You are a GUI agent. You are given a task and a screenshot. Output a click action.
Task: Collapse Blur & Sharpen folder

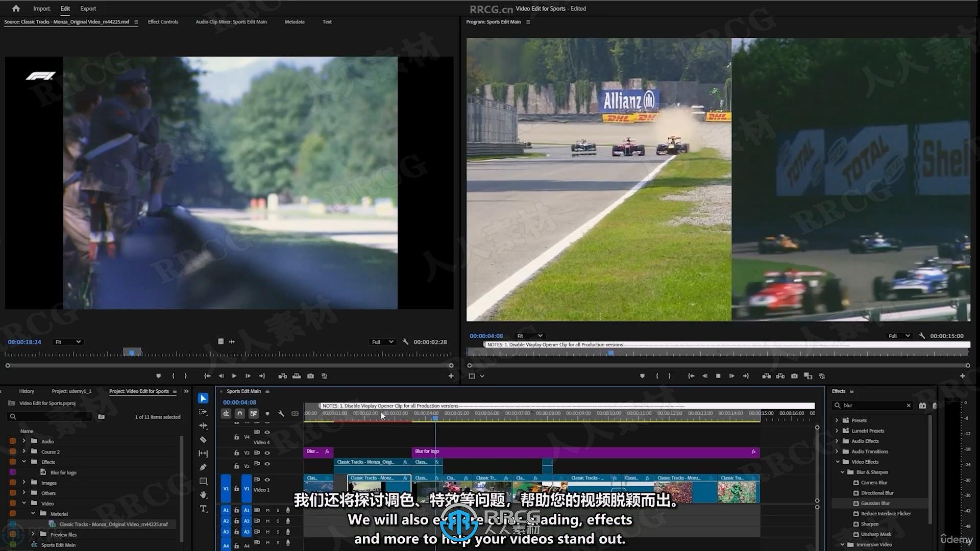(843, 472)
